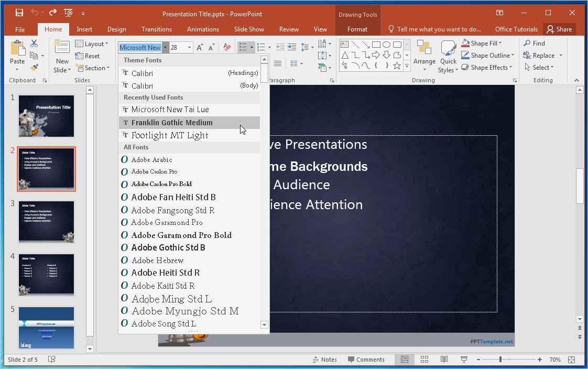588x369 pixels.
Task: Start a New Slide
Action: point(61,55)
